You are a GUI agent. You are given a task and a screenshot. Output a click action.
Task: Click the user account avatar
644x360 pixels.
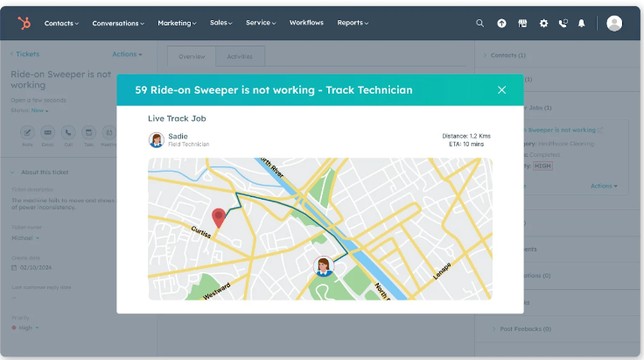point(614,24)
